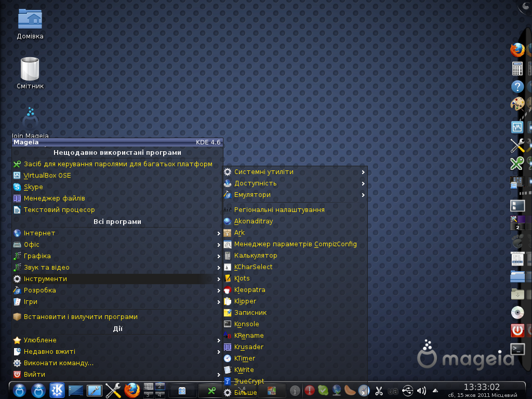Open the volume speaker tray icon
532x399 pixels.
coord(421,391)
